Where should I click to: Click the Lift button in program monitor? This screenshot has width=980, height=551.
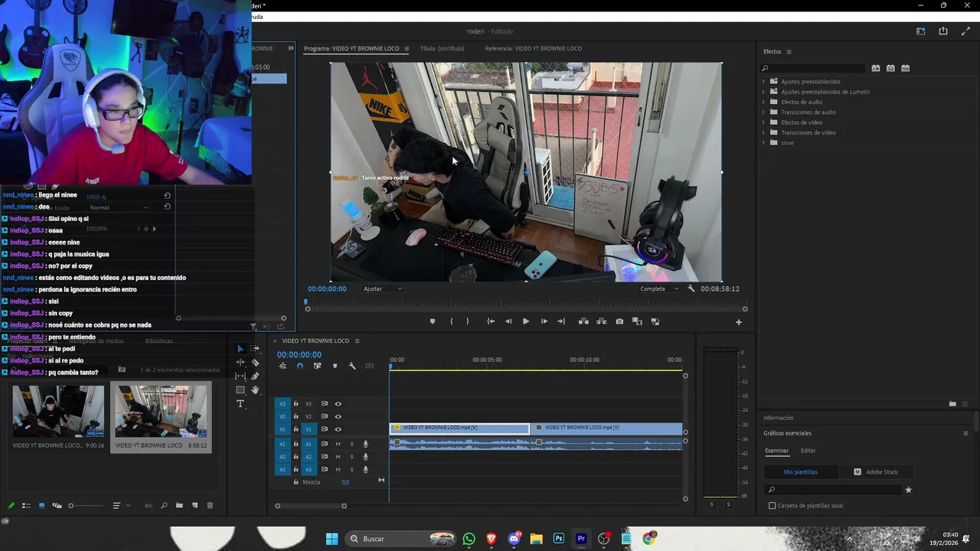(x=583, y=321)
